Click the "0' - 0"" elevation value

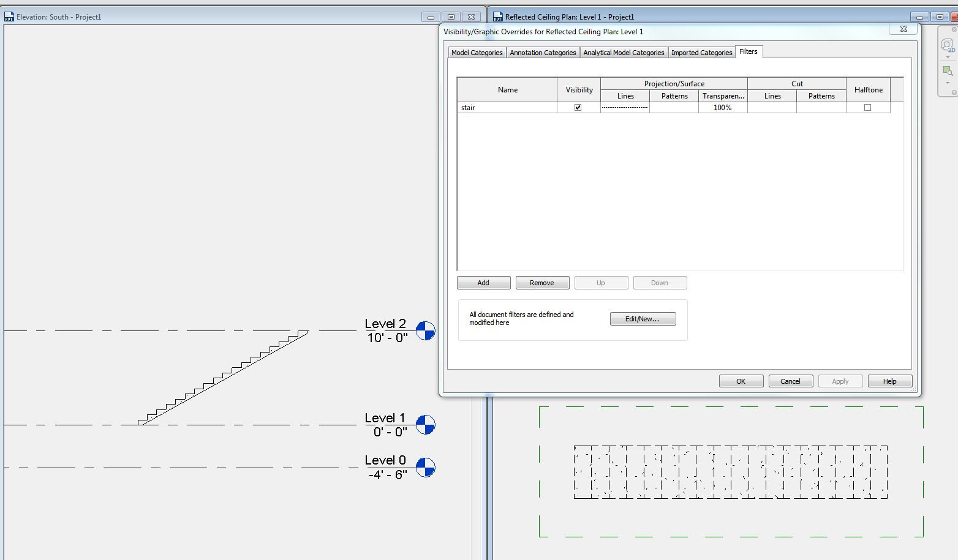(x=390, y=432)
